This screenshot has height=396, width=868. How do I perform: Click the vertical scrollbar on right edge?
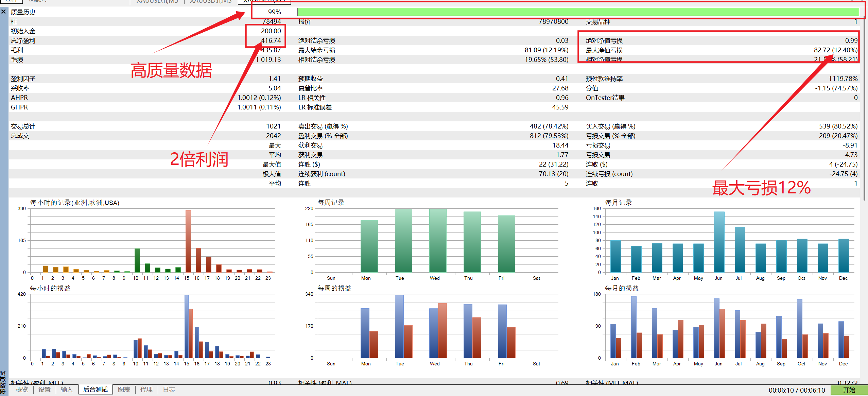[865, 102]
